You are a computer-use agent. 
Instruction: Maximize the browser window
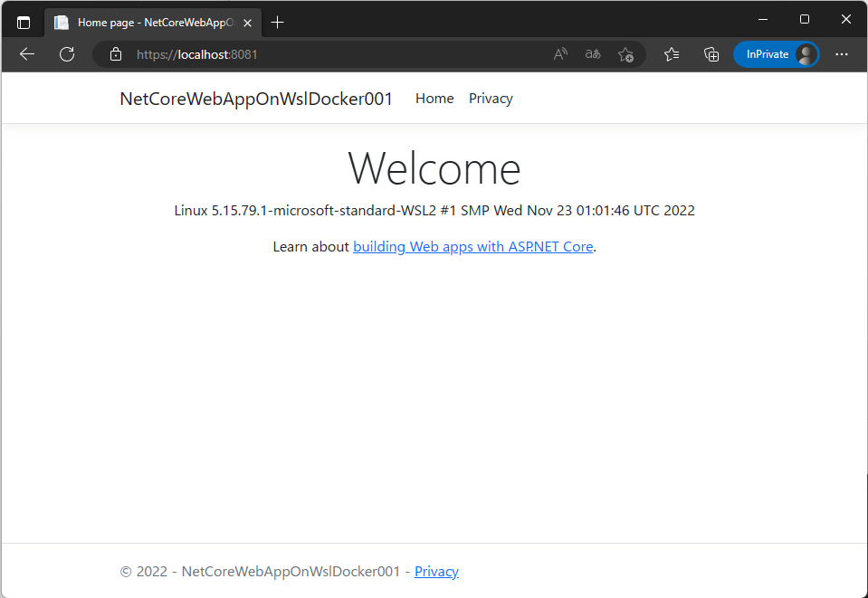805,19
